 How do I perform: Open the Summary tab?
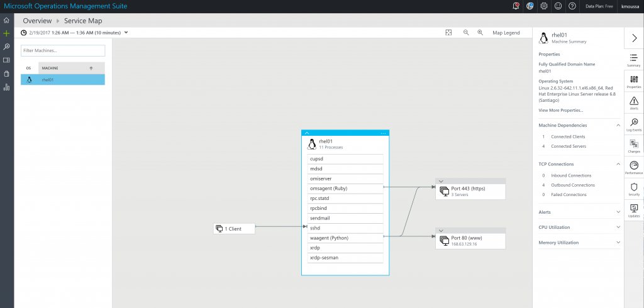click(634, 60)
